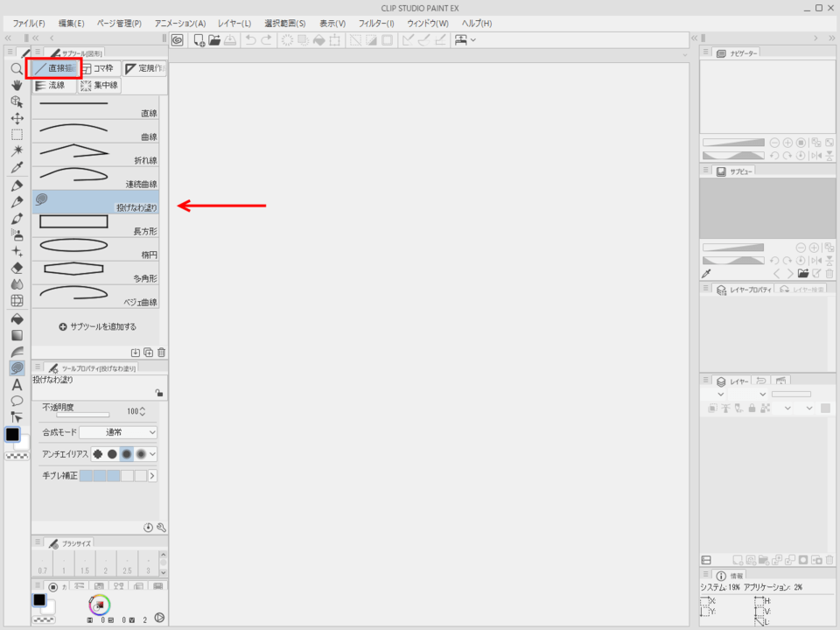Open the ファイル(F) menu

tap(29, 24)
